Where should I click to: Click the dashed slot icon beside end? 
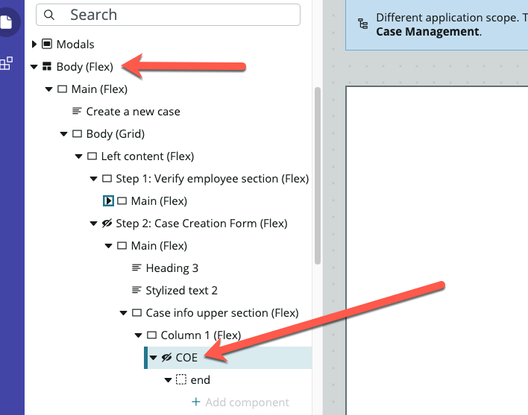coord(181,380)
